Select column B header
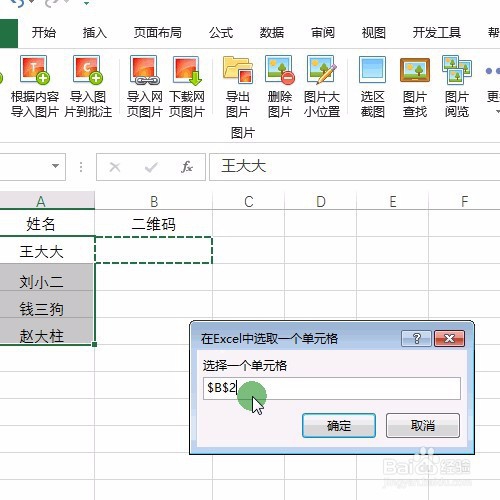Image resolution: width=500 pixels, height=500 pixels. (x=154, y=201)
